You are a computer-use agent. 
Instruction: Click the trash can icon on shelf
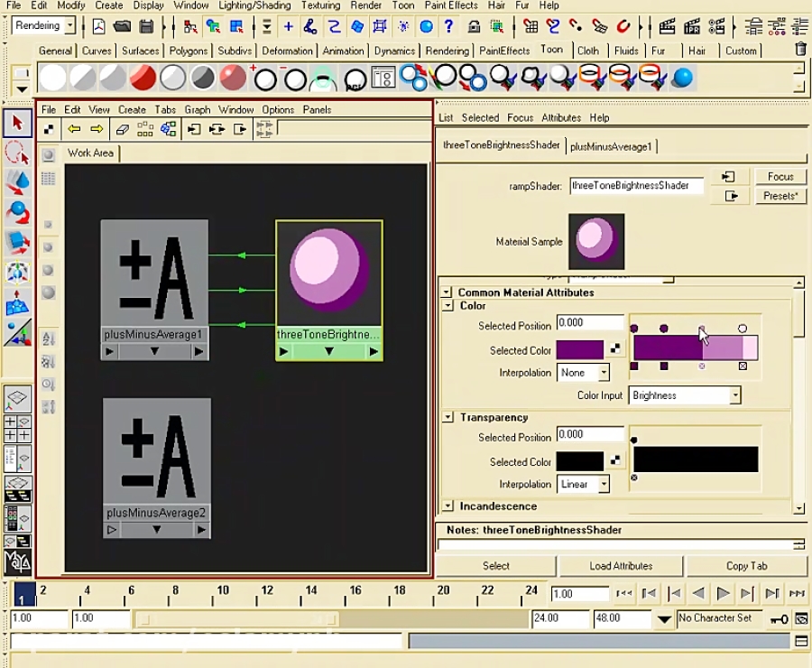point(800,50)
